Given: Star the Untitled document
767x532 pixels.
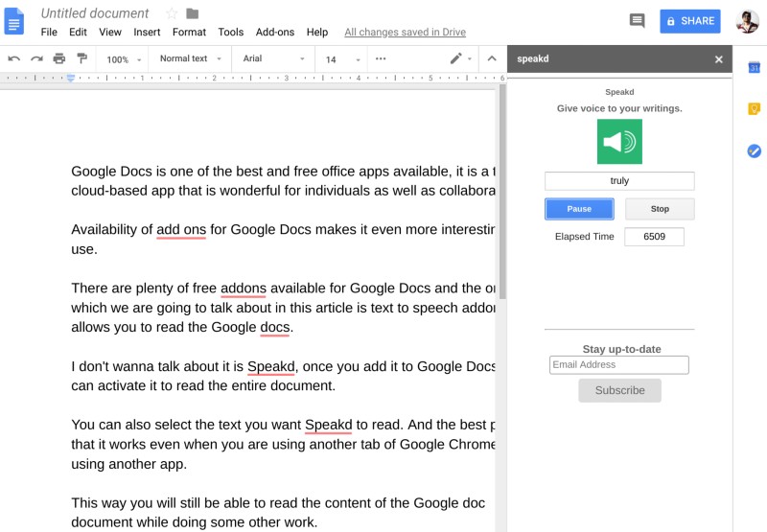Looking at the screenshot, I should click(x=172, y=13).
